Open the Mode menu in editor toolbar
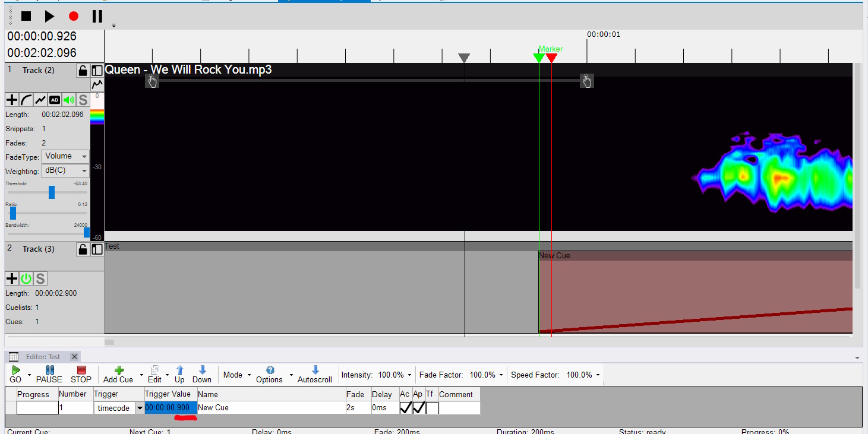 coord(236,375)
